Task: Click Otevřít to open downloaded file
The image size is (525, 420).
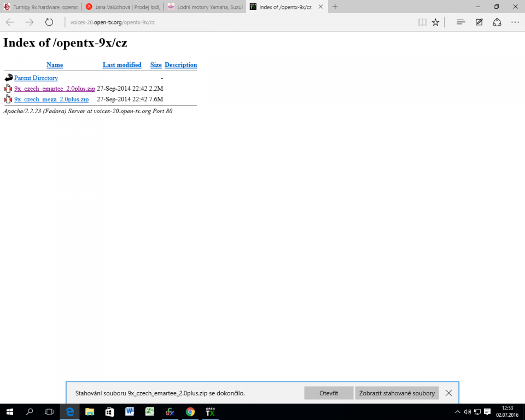Action: coord(329,393)
